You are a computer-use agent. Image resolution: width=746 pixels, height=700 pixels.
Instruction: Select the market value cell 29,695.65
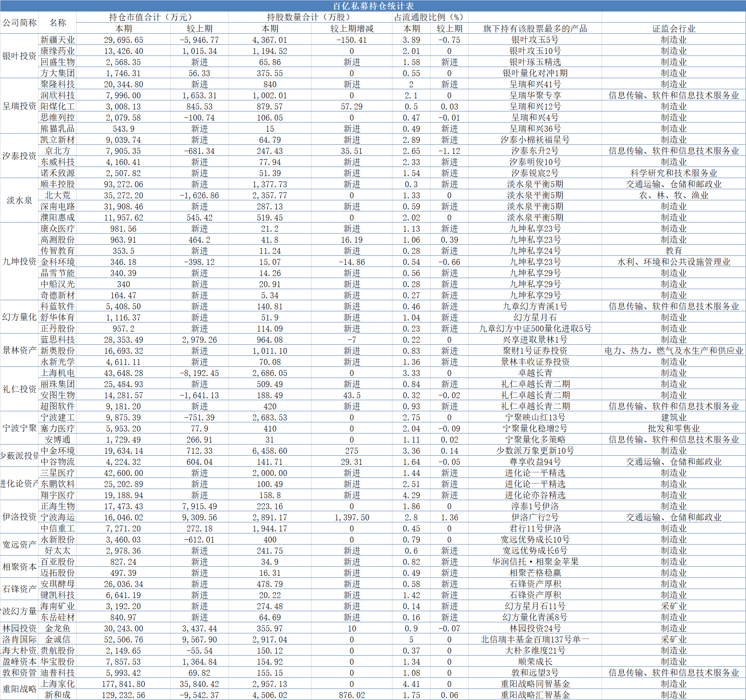pos(123,40)
